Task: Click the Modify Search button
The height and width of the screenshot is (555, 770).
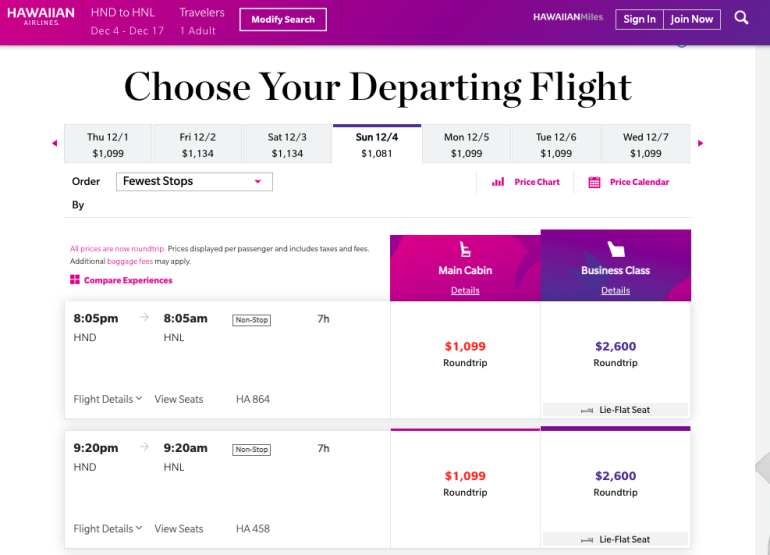Action: point(283,19)
